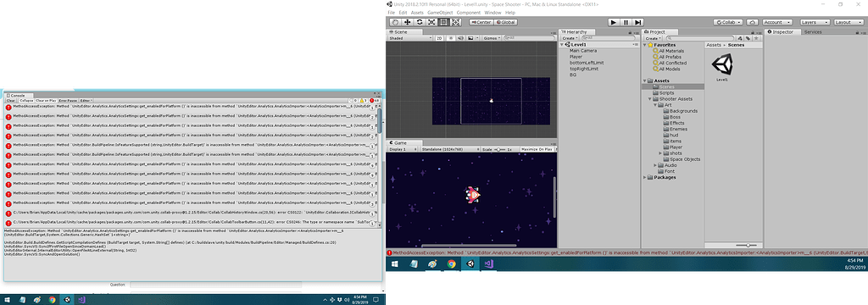This screenshot has width=868, height=305.
Task: Select the Hand tool in toolbar
Action: pyautogui.click(x=395, y=22)
